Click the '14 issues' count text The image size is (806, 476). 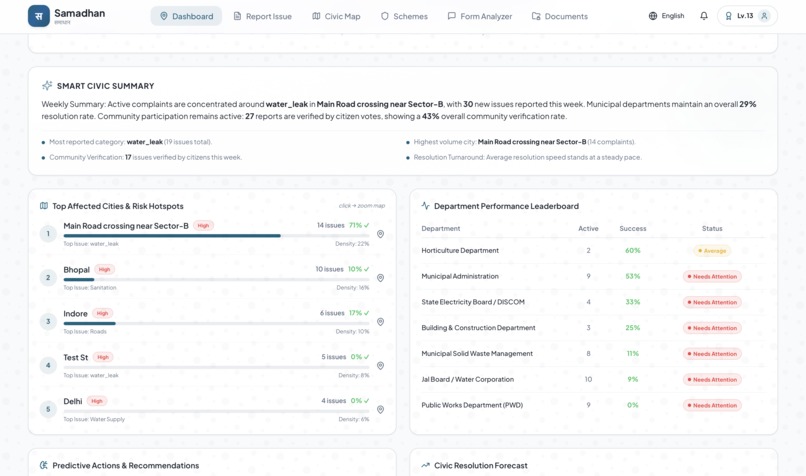tap(331, 225)
